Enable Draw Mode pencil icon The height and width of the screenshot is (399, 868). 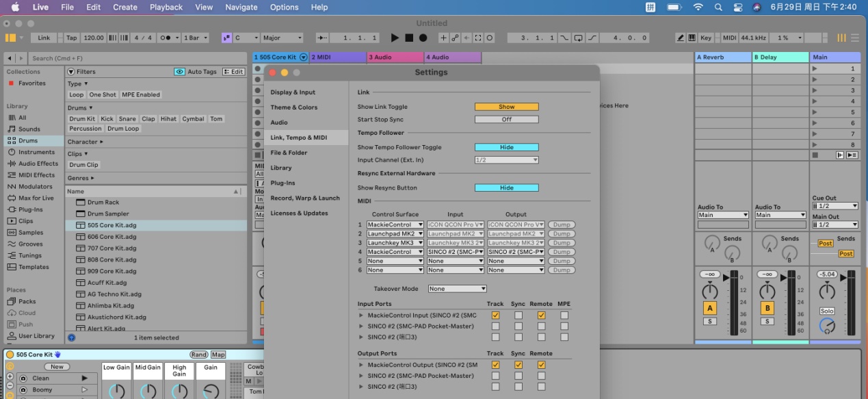pos(681,38)
